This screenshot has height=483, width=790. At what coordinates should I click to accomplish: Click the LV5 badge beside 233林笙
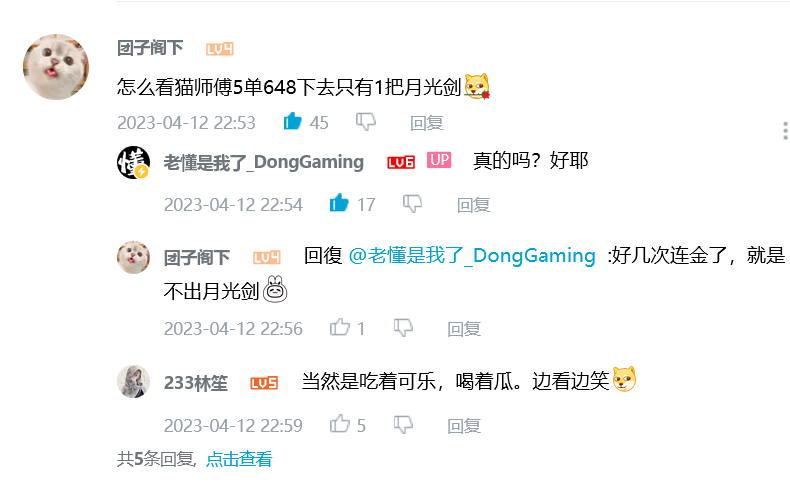click(x=264, y=383)
